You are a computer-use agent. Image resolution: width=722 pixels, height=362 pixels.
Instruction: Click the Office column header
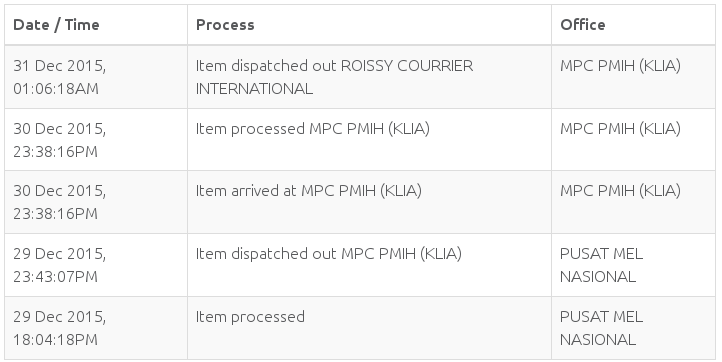(582, 25)
